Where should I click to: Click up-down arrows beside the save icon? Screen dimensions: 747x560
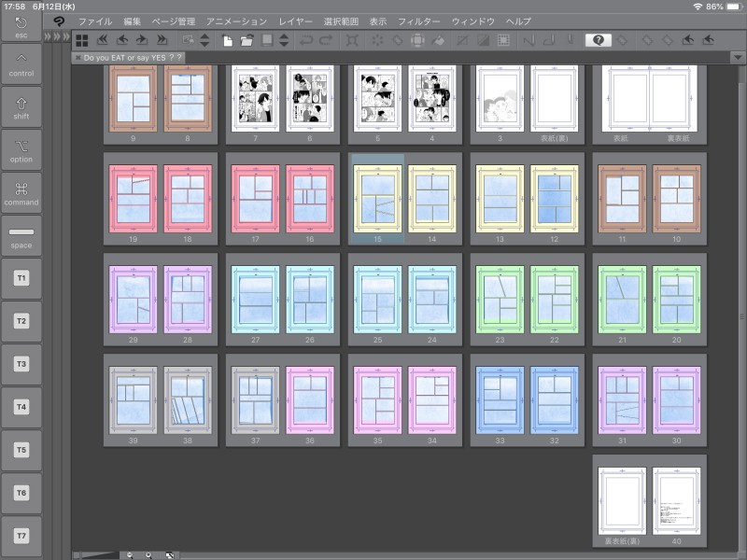(284, 40)
